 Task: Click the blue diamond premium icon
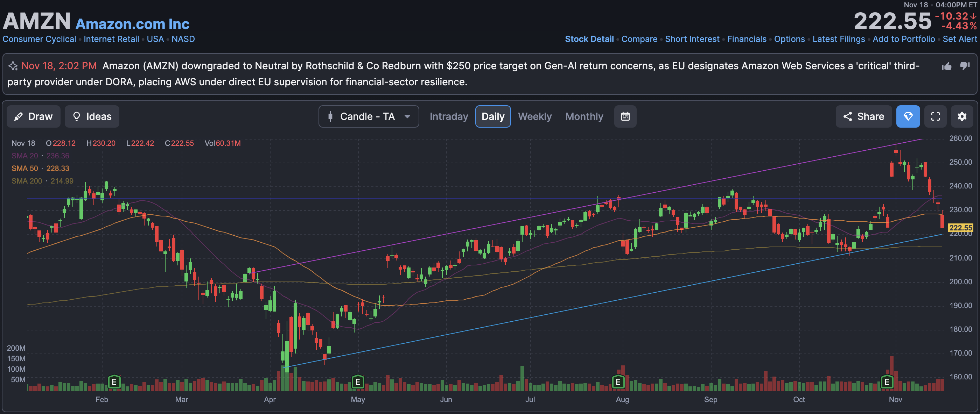(x=908, y=116)
